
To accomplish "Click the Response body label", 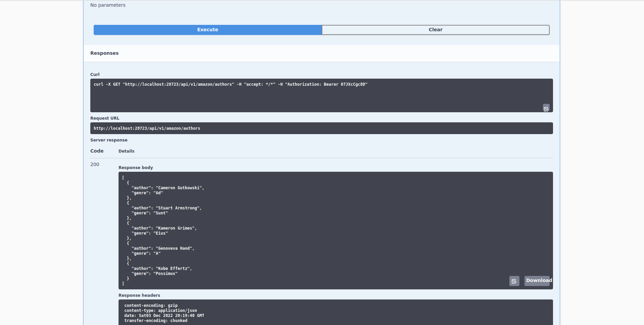I will pos(135,167).
